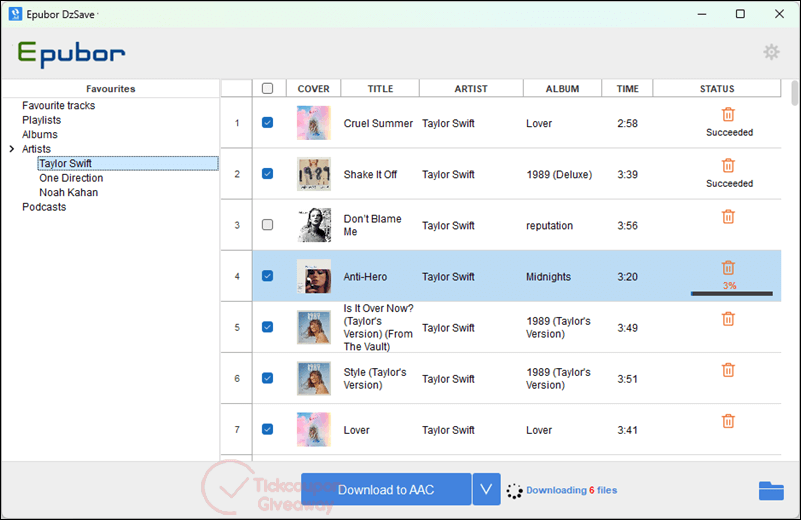The image size is (801, 520).
Task: Click the Favourites panel header
Action: click(x=110, y=88)
